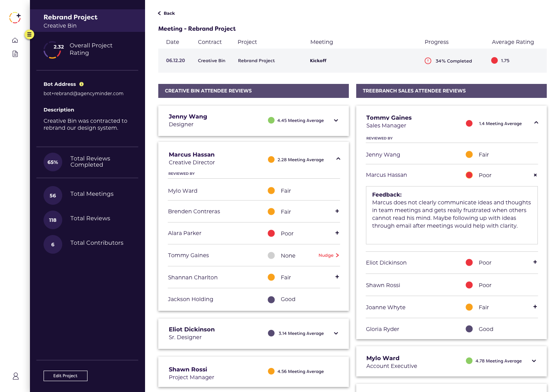Select Gloria Ryder reviewer row
Viewport: 560px width, 392px height.
point(452,329)
